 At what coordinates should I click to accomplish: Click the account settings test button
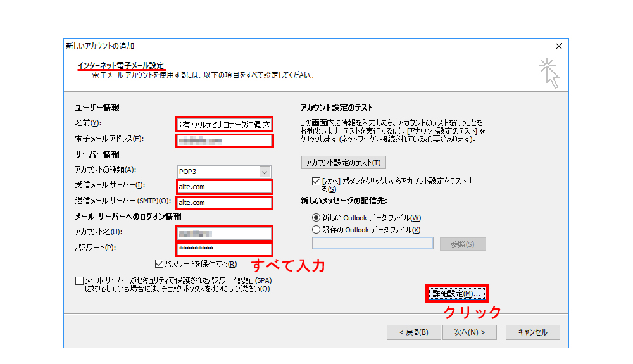(x=343, y=163)
